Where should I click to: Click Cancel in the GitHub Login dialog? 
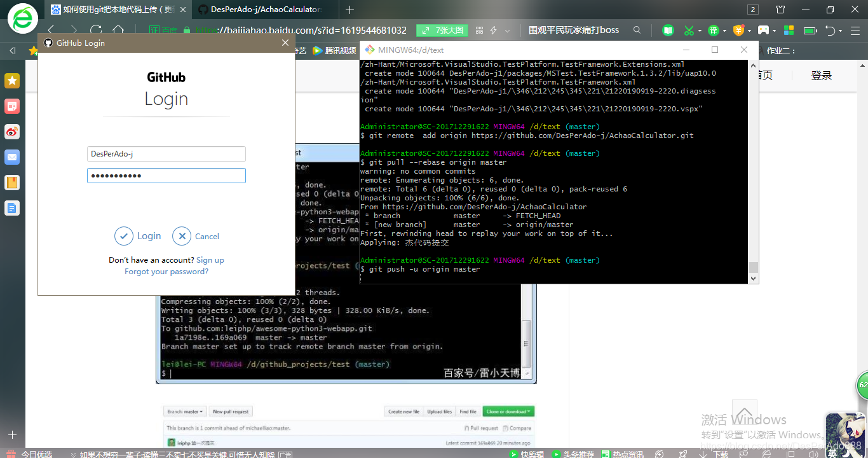click(196, 236)
